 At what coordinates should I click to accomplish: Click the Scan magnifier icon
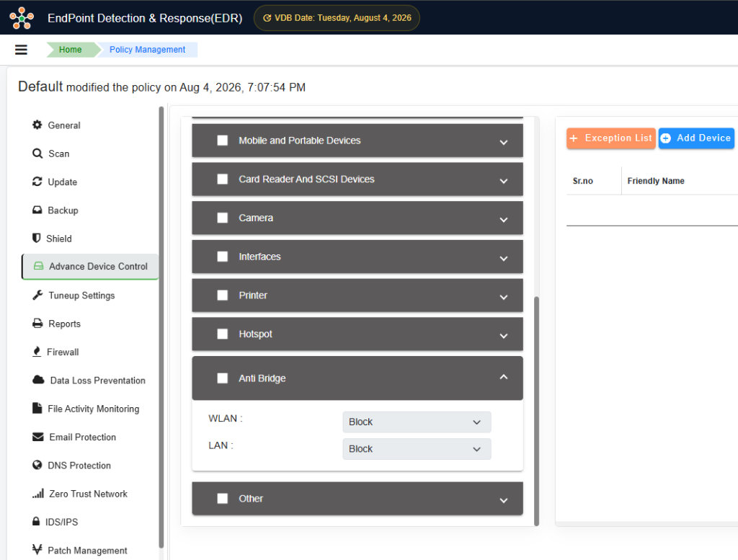point(37,154)
